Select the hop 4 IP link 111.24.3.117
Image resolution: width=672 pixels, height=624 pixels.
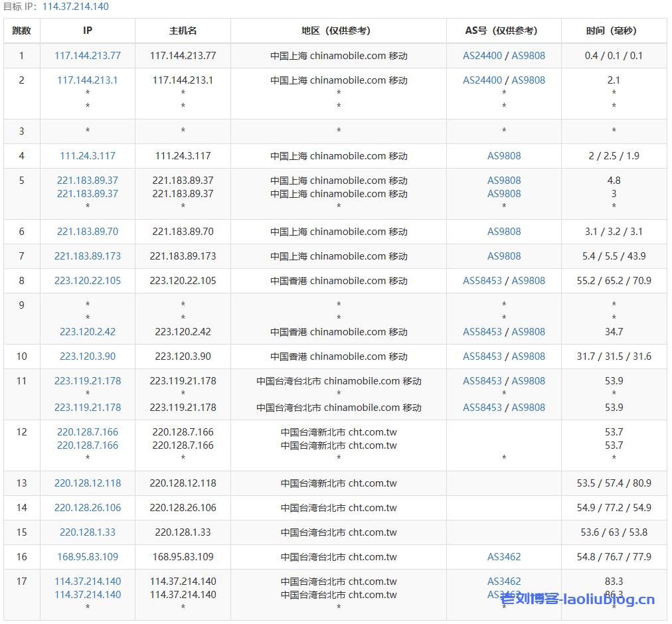(x=87, y=155)
